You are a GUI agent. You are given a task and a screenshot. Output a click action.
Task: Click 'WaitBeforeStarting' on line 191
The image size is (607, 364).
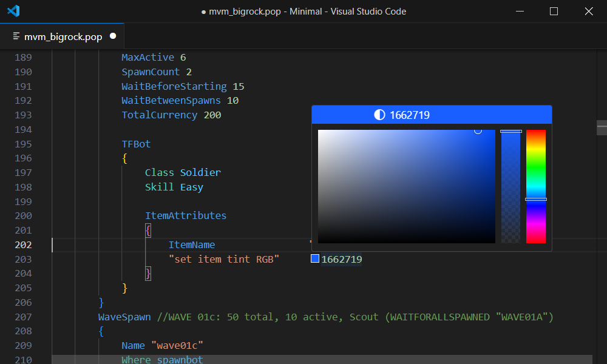[174, 86]
